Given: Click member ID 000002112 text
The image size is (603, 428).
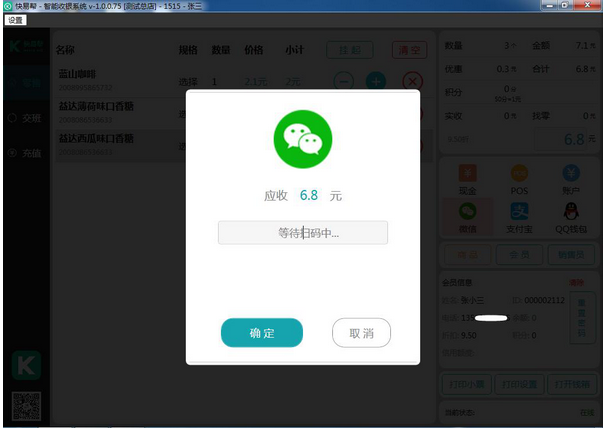Looking at the screenshot, I should pos(544,300).
